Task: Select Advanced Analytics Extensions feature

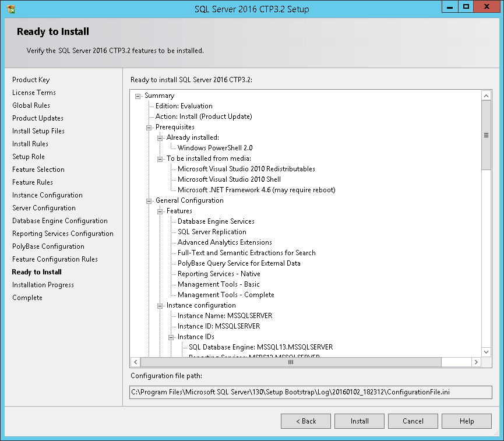Action: tap(225, 242)
